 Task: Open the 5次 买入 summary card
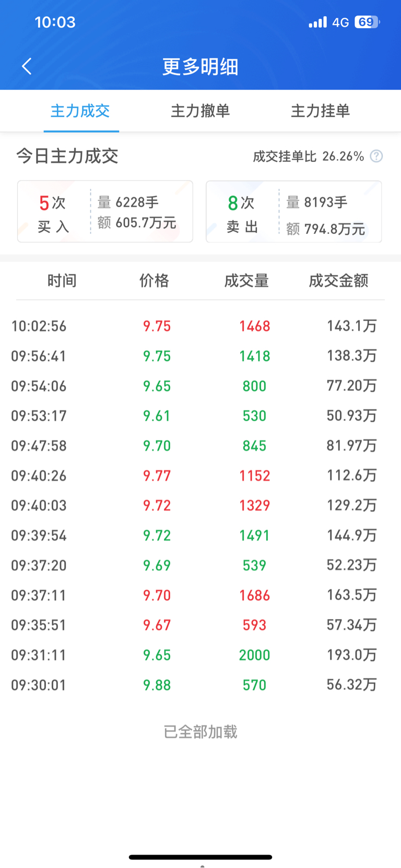pos(105,211)
